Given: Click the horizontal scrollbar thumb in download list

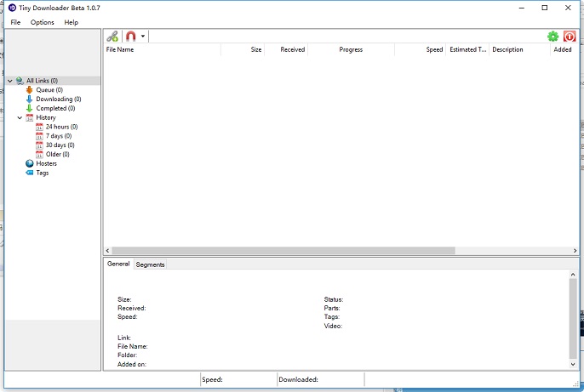Looking at the screenshot, I should coord(283,251).
